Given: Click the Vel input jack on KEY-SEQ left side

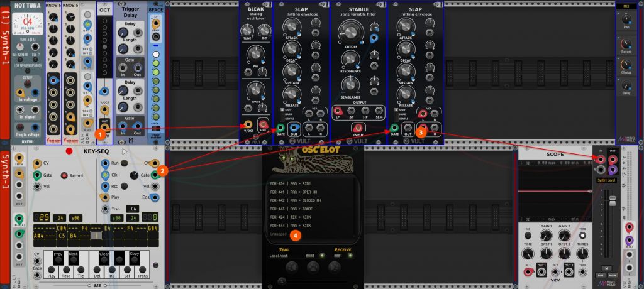Looking at the screenshot, I should (x=37, y=187).
